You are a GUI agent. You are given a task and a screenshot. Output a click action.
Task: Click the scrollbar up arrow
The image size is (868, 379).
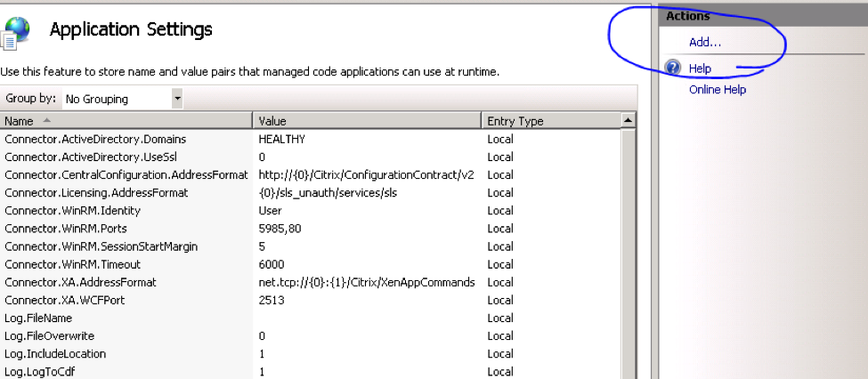(628, 120)
